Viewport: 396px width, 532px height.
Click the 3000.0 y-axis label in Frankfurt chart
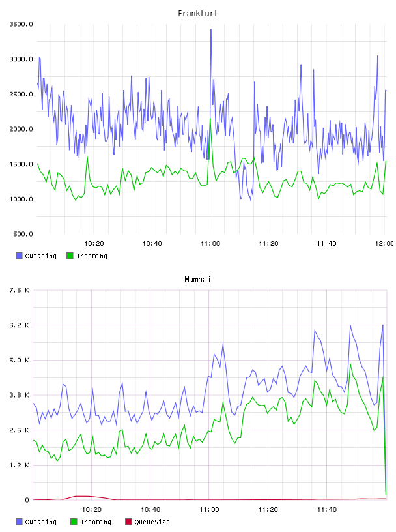tap(21, 59)
